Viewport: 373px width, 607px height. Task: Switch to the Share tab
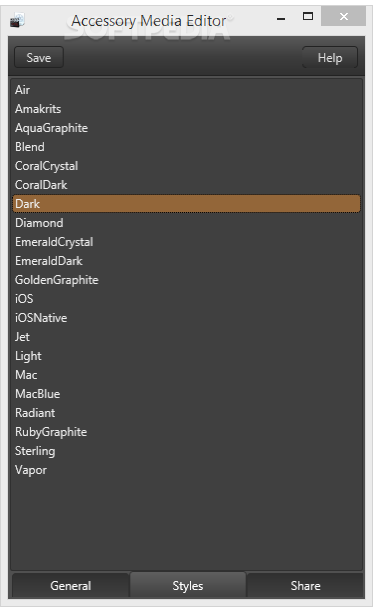pos(305,585)
